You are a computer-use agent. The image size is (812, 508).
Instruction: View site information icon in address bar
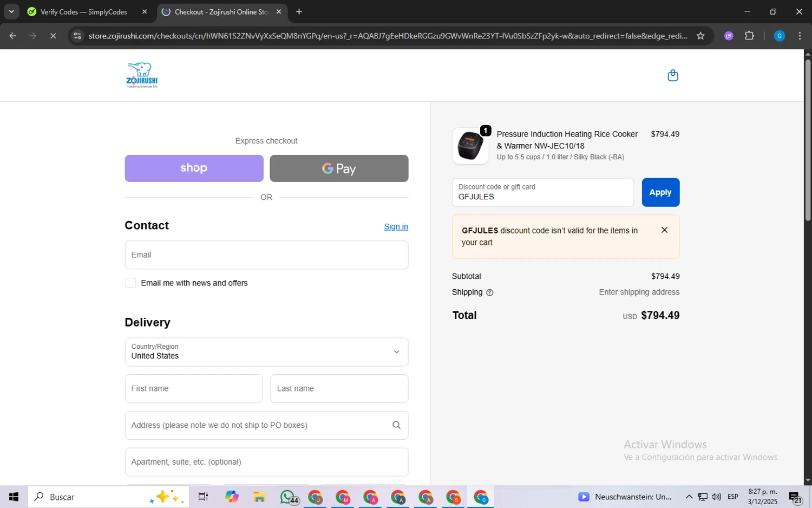pos(77,36)
